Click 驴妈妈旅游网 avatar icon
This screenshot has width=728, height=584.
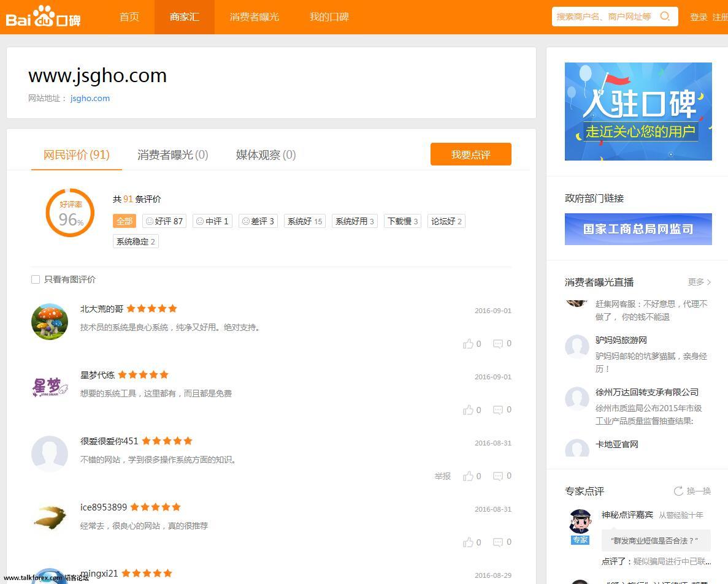(x=577, y=346)
